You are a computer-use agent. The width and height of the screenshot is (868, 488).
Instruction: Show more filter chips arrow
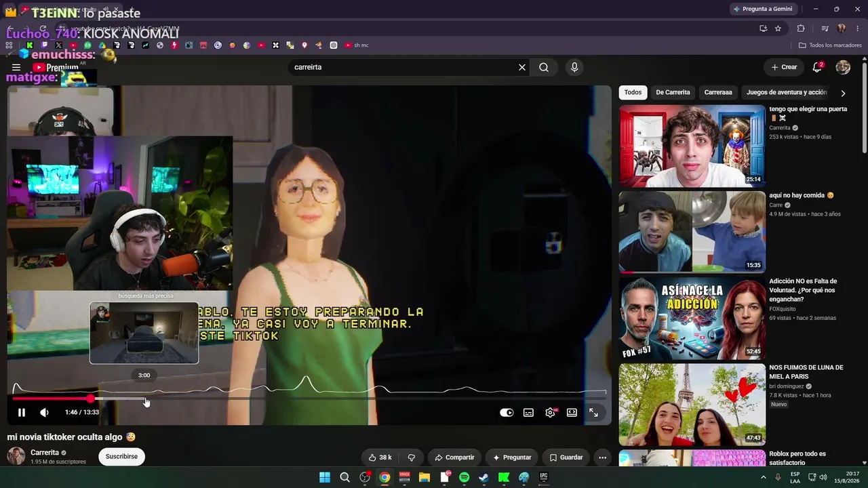[x=843, y=93]
